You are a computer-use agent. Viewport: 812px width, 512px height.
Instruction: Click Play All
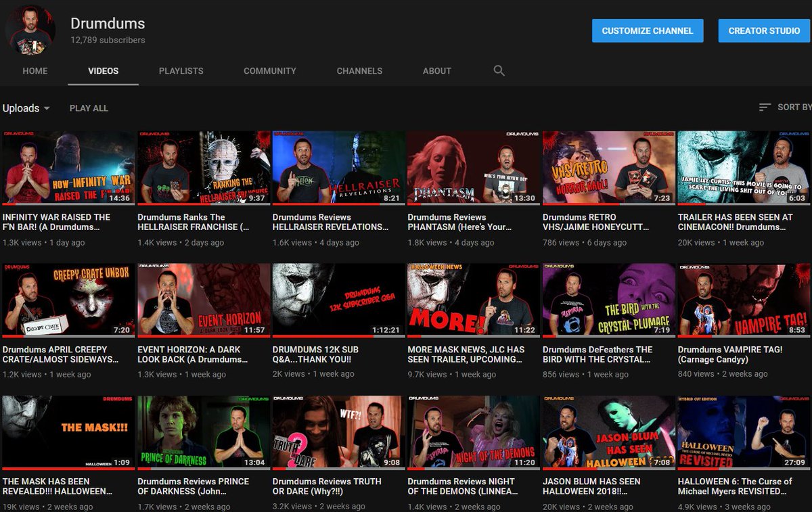tap(89, 108)
